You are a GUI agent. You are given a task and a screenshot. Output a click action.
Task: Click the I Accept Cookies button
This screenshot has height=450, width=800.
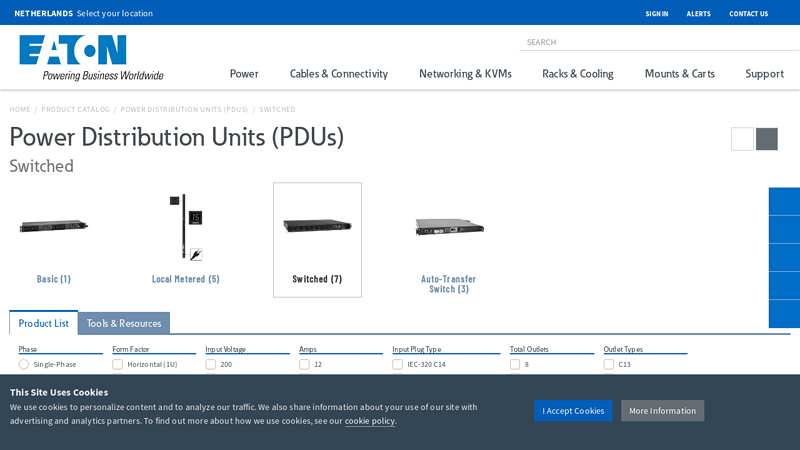pos(573,411)
